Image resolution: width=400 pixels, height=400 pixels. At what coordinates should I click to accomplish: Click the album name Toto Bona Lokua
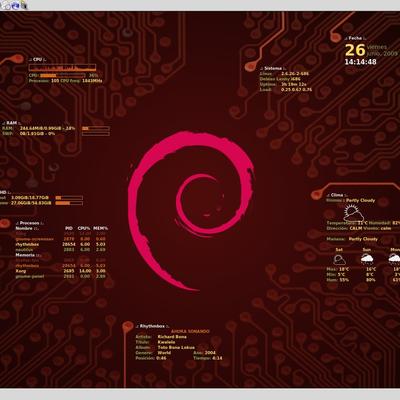tap(176, 347)
